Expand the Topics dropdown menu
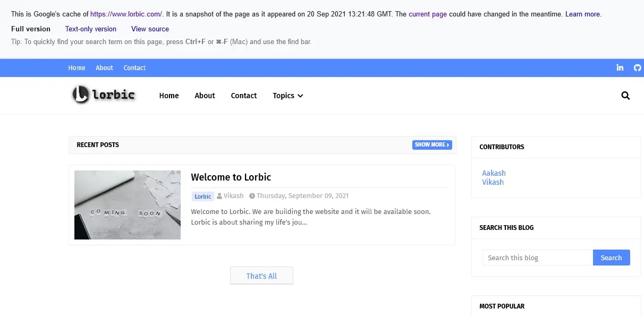This screenshot has height=317, width=644. pyautogui.click(x=287, y=96)
